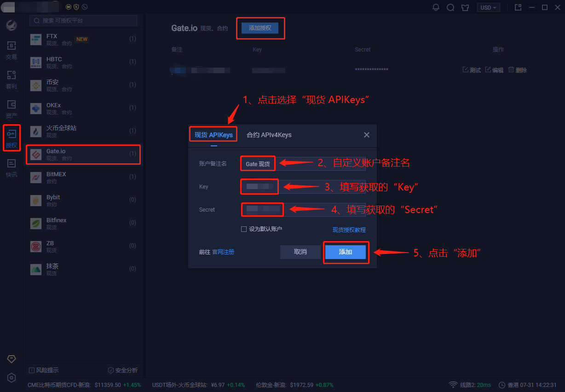Open the 快讯 news section in sidebar
565x392 pixels.
[x=12, y=168]
